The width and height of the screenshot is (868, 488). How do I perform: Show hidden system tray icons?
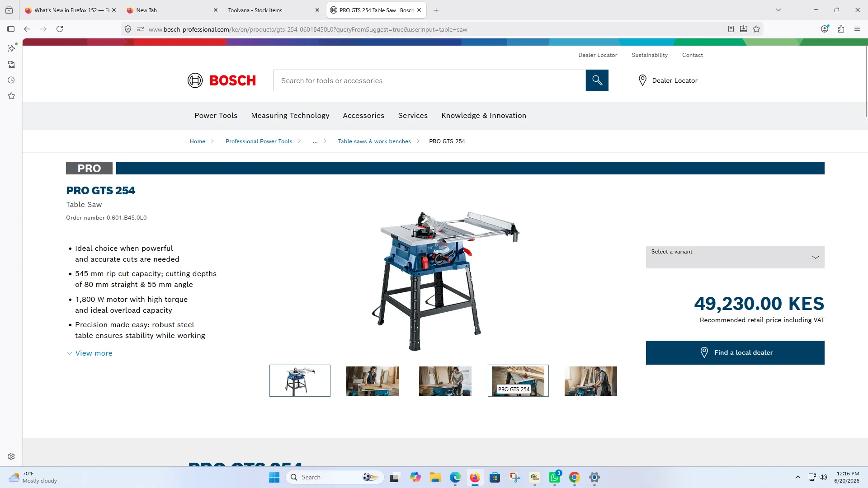click(798, 477)
